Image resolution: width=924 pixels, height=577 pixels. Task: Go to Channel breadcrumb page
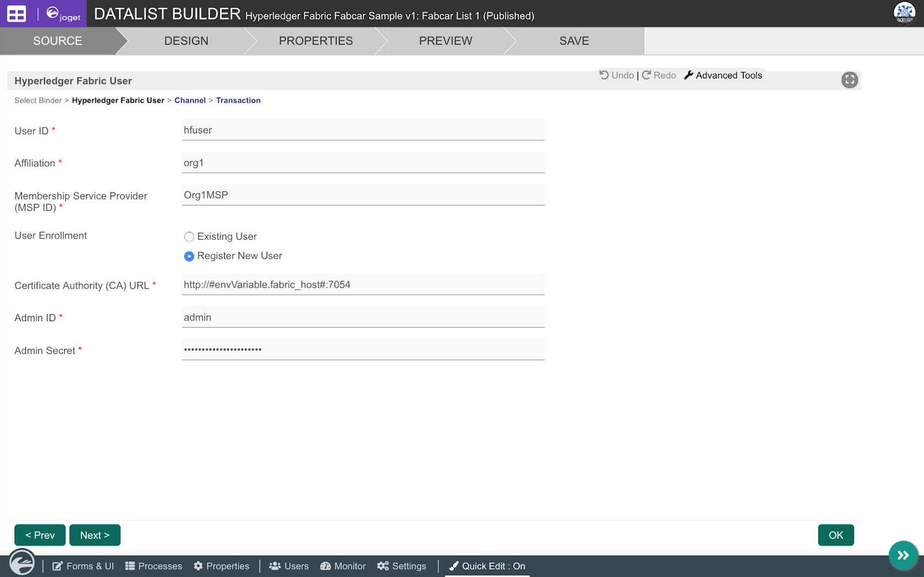point(190,100)
